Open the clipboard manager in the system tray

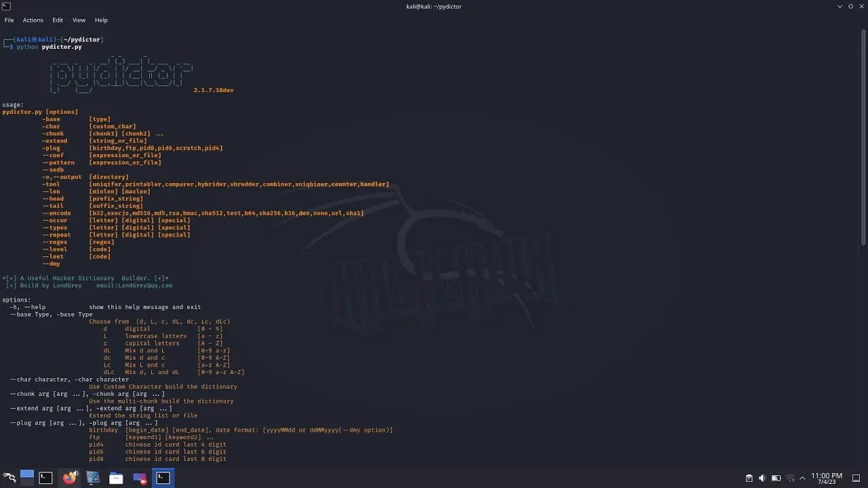point(750,478)
